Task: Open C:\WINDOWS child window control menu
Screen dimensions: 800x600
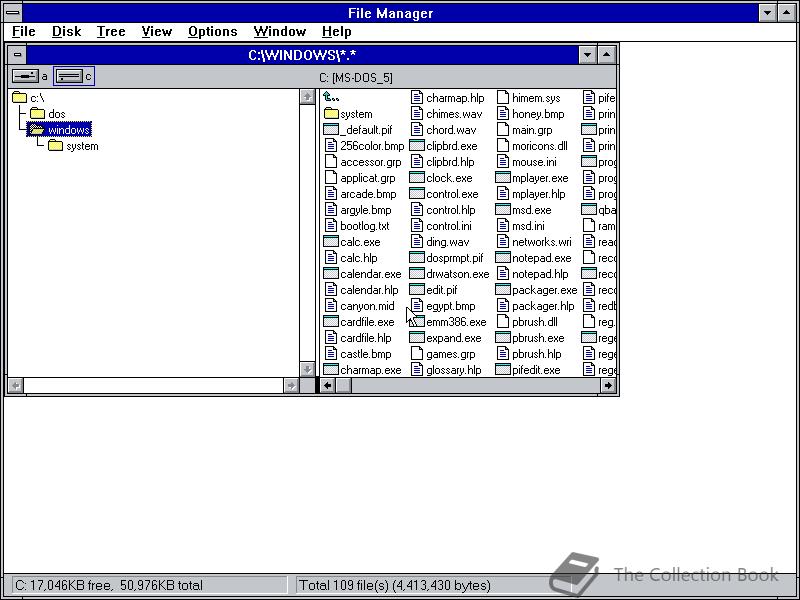Action: pyautogui.click(x=17, y=55)
